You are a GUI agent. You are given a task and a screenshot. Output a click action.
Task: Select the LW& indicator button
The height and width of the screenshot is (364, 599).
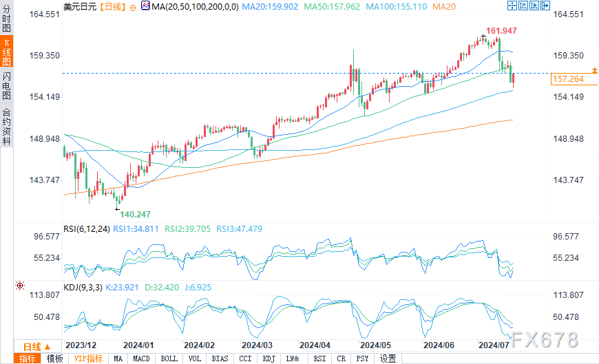(x=293, y=358)
